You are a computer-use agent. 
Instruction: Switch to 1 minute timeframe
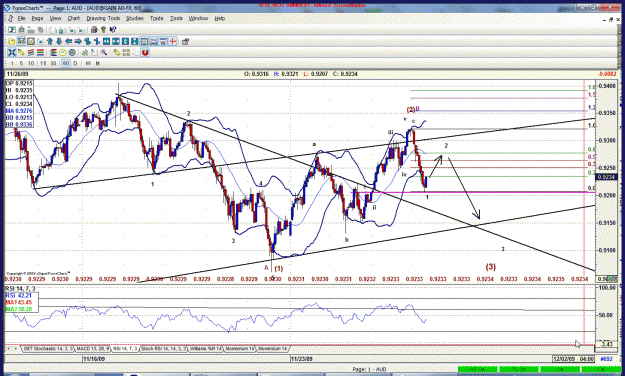(12, 63)
